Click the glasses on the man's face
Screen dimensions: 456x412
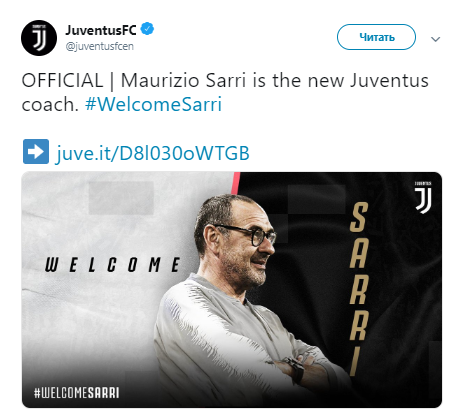(248, 233)
